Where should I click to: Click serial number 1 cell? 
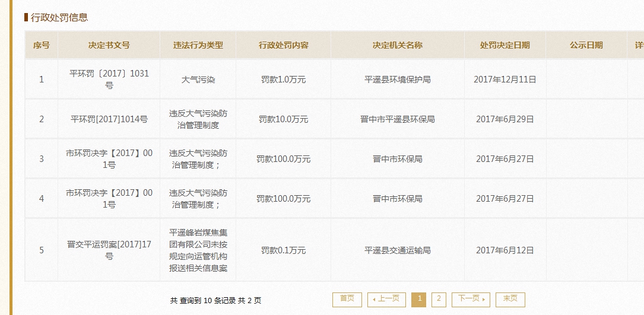click(42, 79)
